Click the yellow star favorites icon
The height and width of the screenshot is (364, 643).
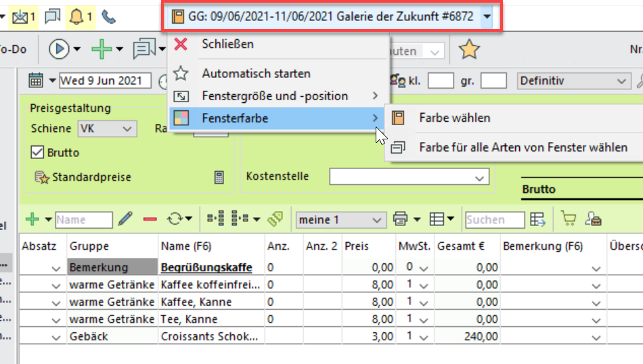(469, 49)
